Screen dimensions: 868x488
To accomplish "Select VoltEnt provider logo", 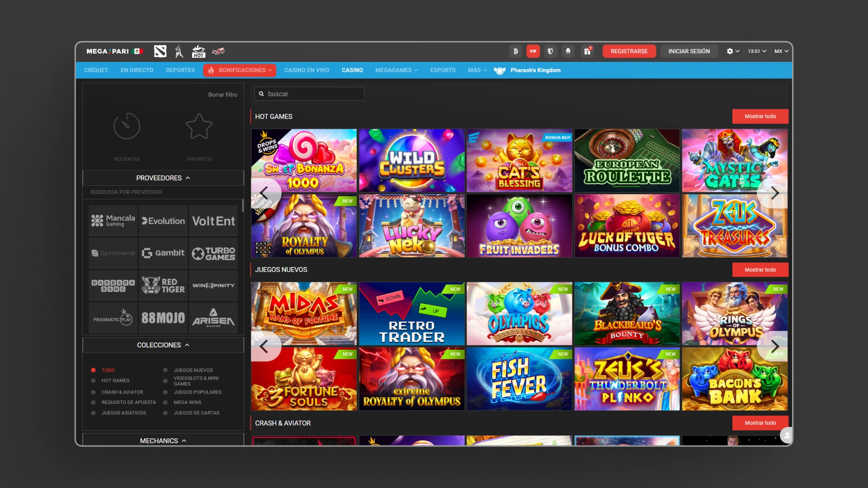I will coord(213,221).
